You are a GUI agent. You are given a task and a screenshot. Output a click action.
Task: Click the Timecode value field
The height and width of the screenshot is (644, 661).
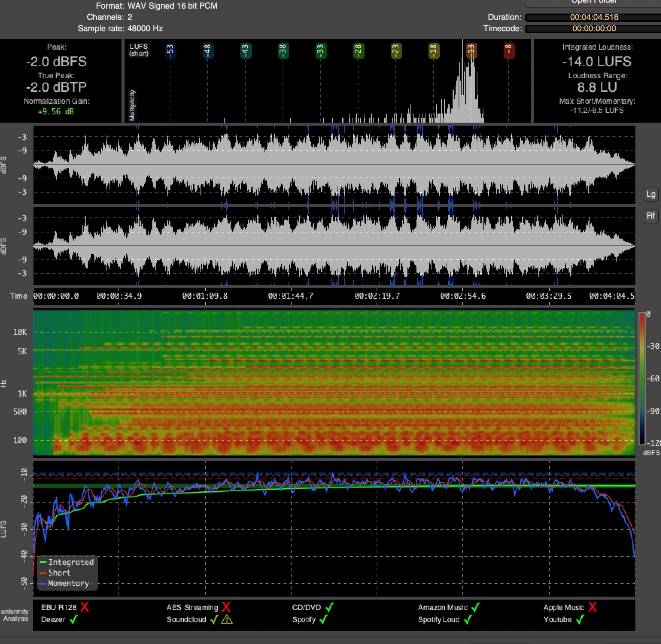point(594,29)
